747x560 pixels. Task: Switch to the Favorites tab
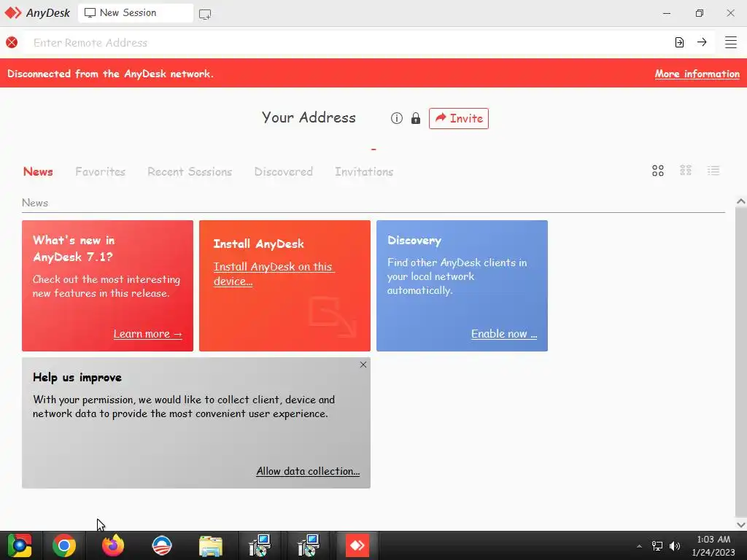click(100, 171)
